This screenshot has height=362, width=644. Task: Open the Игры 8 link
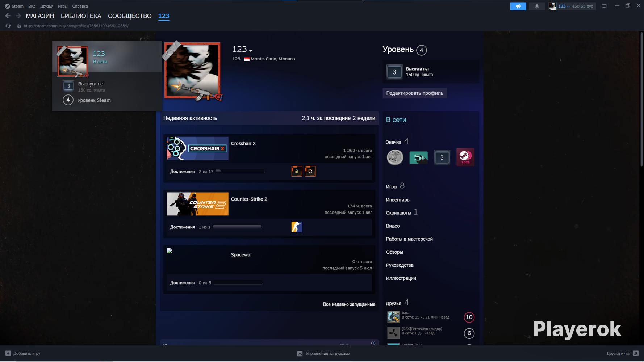(395, 186)
